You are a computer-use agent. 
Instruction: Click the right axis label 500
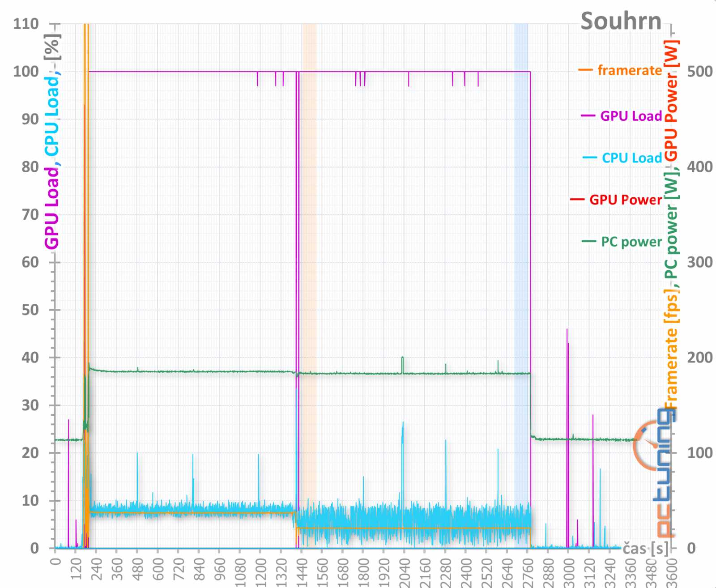point(700,71)
